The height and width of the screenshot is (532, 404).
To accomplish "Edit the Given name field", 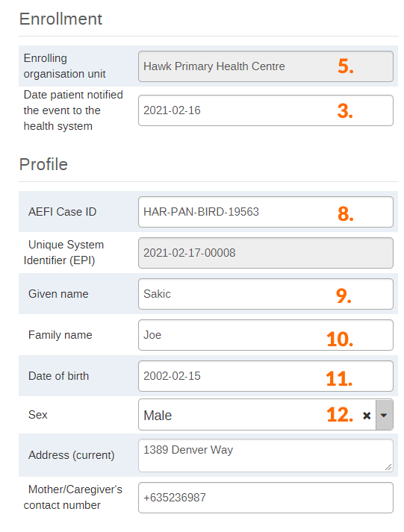I will click(x=266, y=294).
